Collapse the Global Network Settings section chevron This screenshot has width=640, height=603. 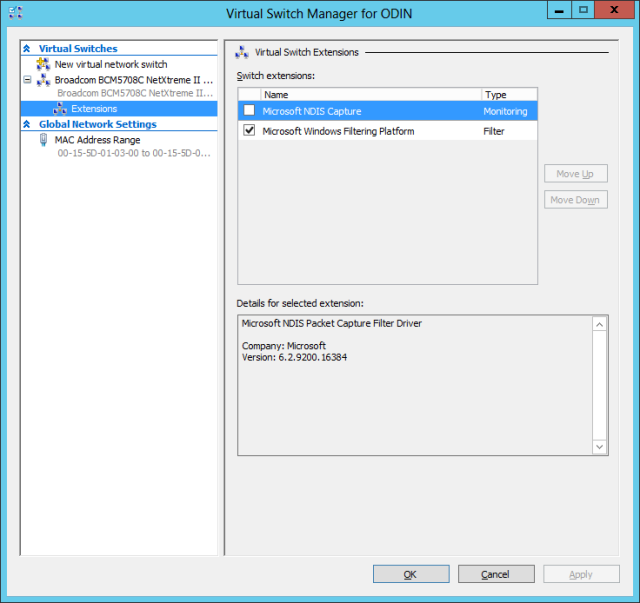[x=27, y=124]
